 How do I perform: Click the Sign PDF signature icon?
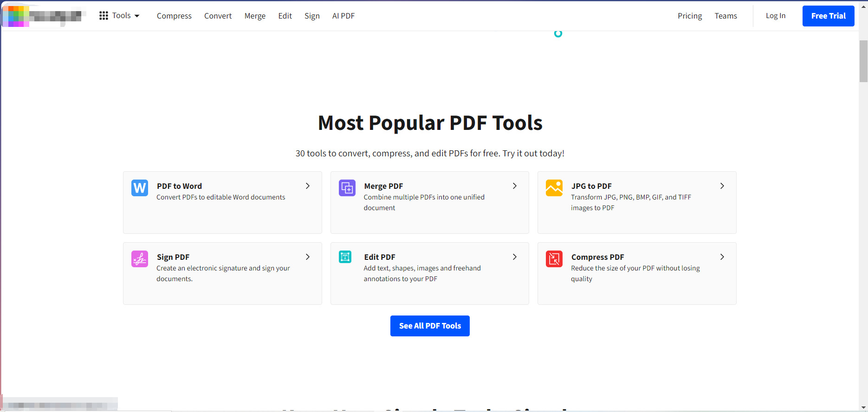click(x=140, y=259)
